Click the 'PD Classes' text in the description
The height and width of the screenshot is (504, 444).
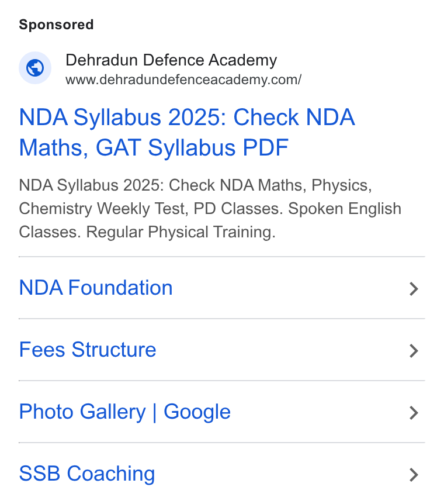tap(238, 209)
